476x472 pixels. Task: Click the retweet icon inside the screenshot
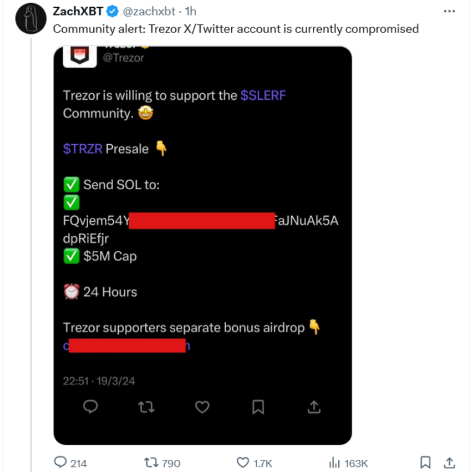(x=146, y=407)
